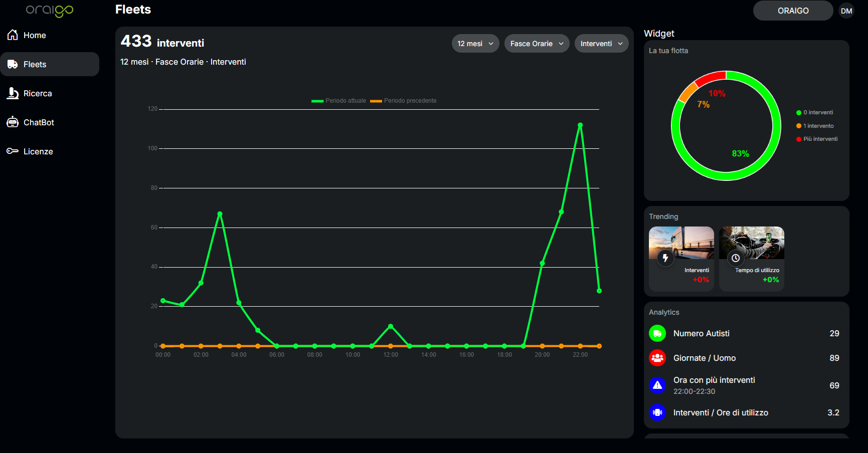Click the Licenze key icon
This screenshot has height=453, width=868.
pyautogui.click(x=13, y=151)
